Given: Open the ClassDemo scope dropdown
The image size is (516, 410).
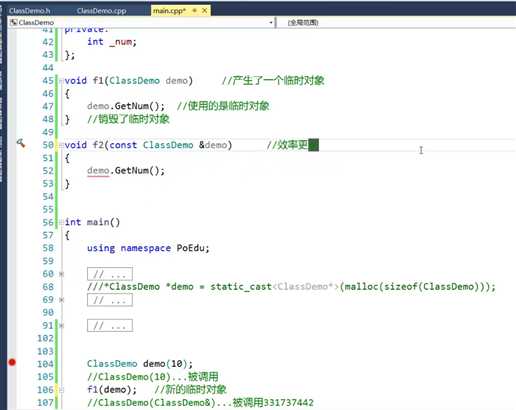Looking at the screenshot, I should pos(142,22).
